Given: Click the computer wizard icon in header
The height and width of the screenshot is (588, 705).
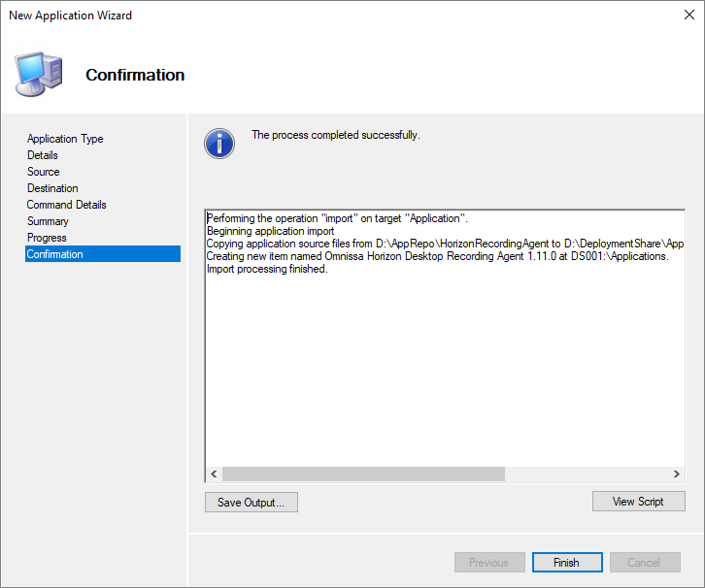Looking at the screenshot, I should click(x=38, y=75).
